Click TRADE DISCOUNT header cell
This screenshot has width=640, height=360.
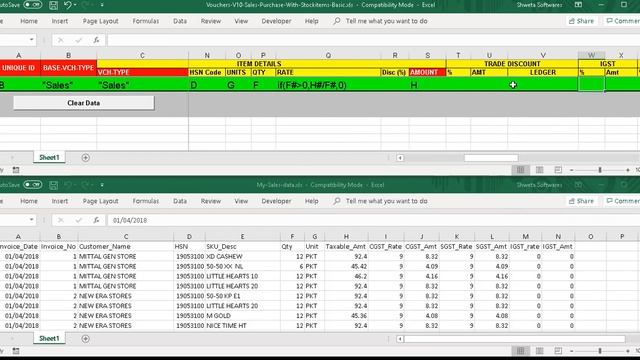point(512,64)
